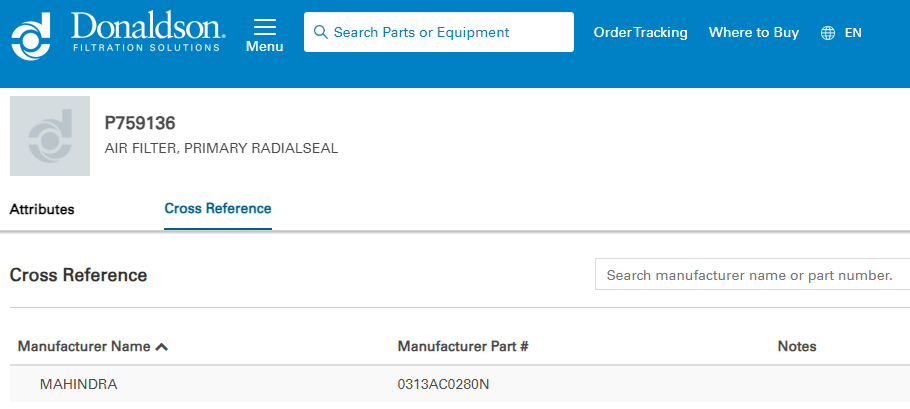This screenshot has width=910, height=409.
Task: Open Order Tracking link
Action: point(640,32)
